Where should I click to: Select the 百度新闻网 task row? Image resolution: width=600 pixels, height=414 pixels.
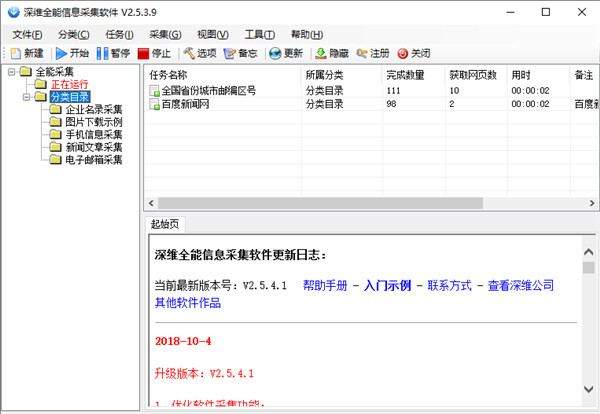coord(371,104)
